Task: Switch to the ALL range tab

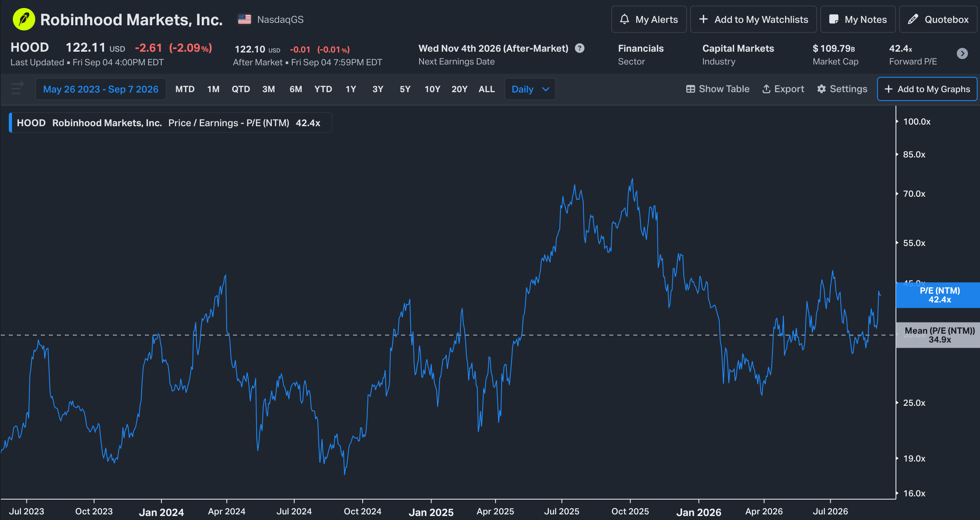Action: 487,89
